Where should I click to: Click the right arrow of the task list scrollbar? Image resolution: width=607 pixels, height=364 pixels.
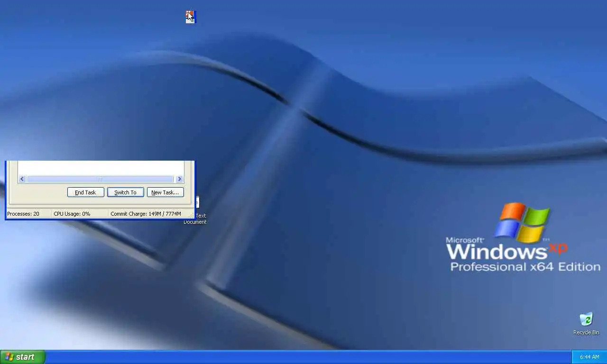pyautogui.click(x=179, y=179)
